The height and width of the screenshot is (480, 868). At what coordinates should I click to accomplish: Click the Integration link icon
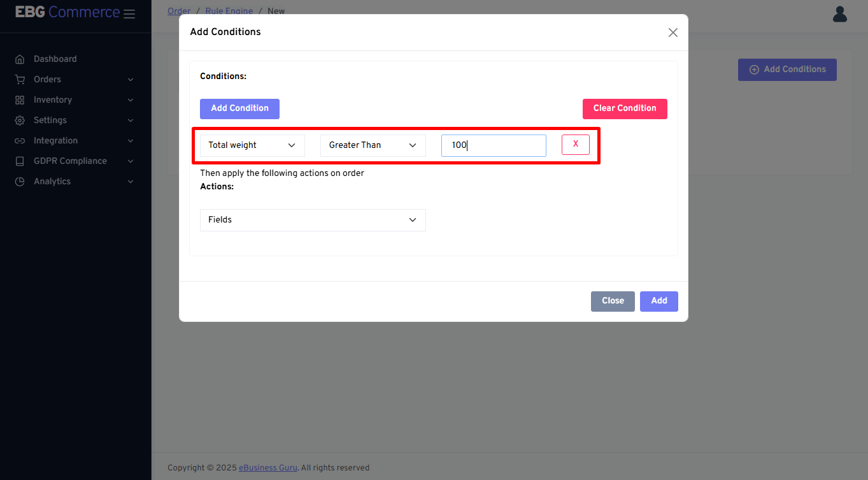(20, 141)
